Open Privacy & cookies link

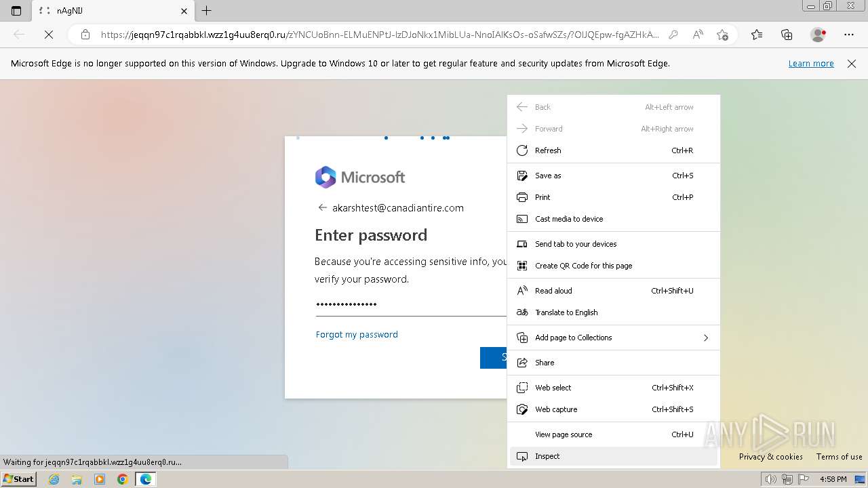pyautogui.click(x=771, y=457)
